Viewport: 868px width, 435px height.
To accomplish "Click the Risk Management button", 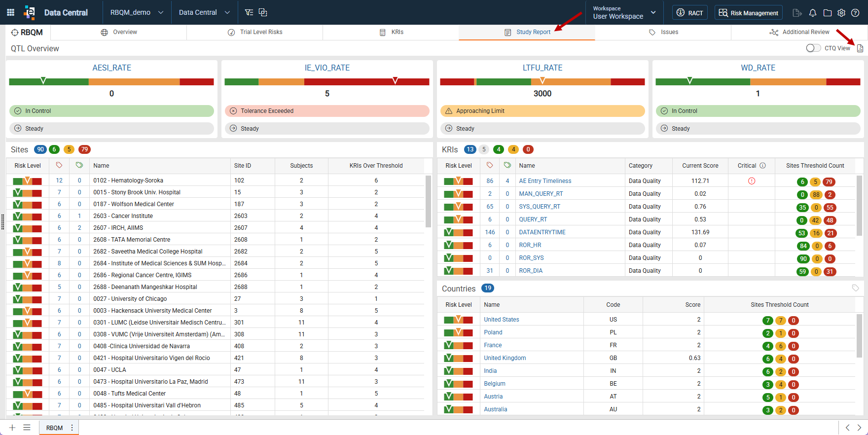I will point(748,13).
